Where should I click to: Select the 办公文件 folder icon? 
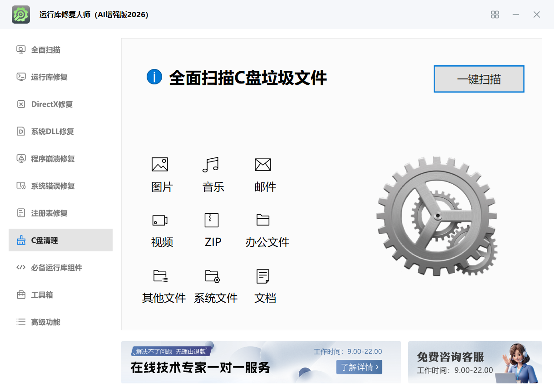tap(263, 220)
